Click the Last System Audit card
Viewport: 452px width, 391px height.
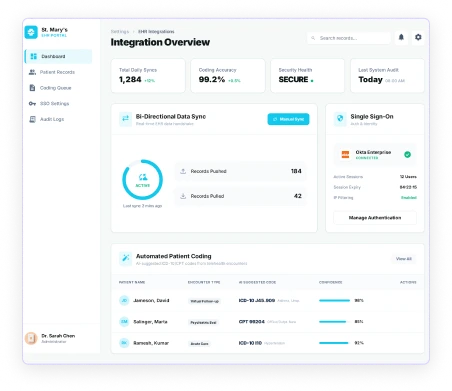(387, 76)
